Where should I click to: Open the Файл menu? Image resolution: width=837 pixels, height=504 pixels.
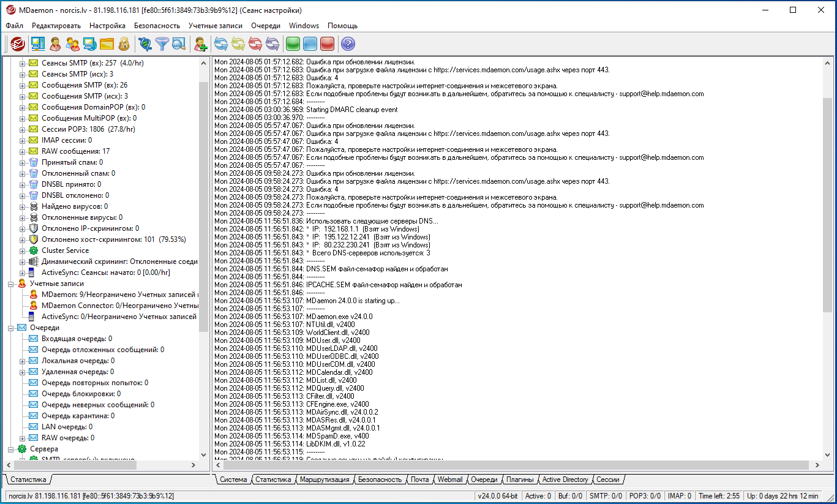point(15,26)
